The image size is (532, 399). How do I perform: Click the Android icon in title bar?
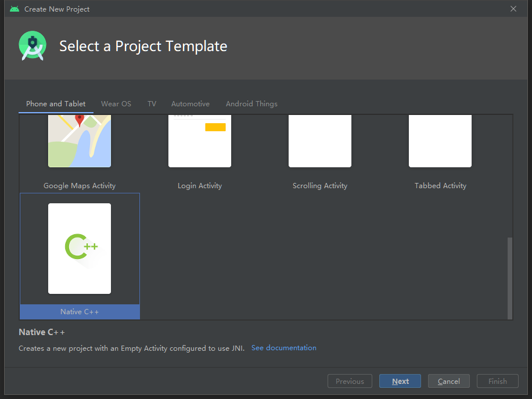point(15,9)
